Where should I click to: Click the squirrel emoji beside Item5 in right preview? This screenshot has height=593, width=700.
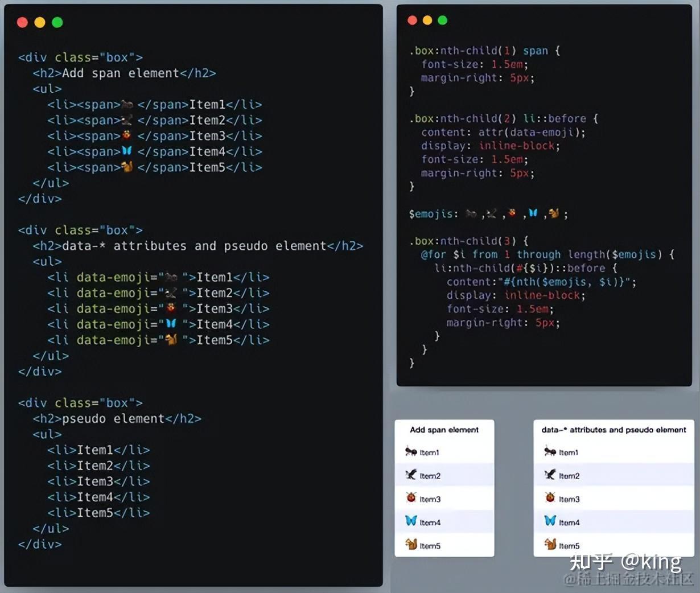pyautogui.click(x=550, y=545)
